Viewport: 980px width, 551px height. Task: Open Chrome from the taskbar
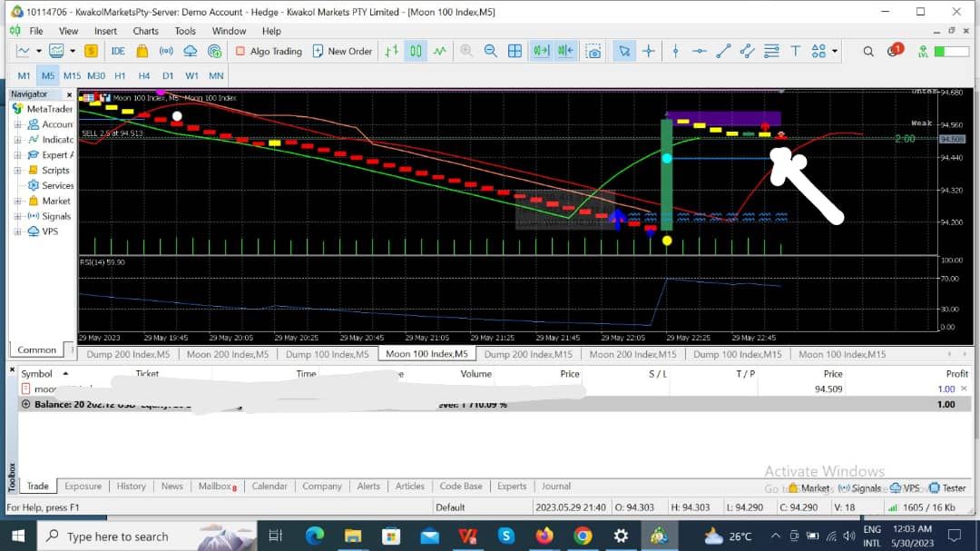pos(583,536)
